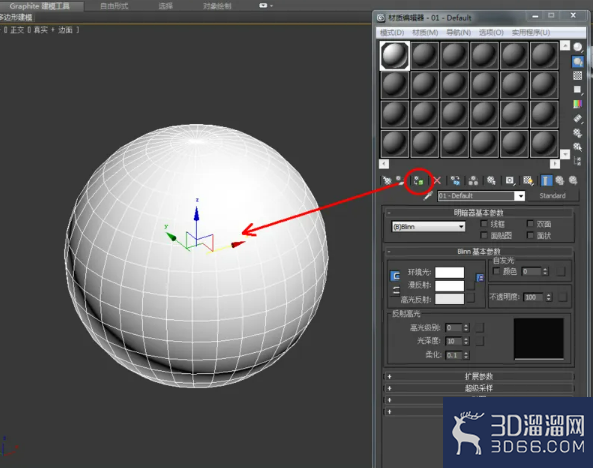Open the 环境光 ambient color swatch
The width and height of the screenshot is (593, 468).
449,272
